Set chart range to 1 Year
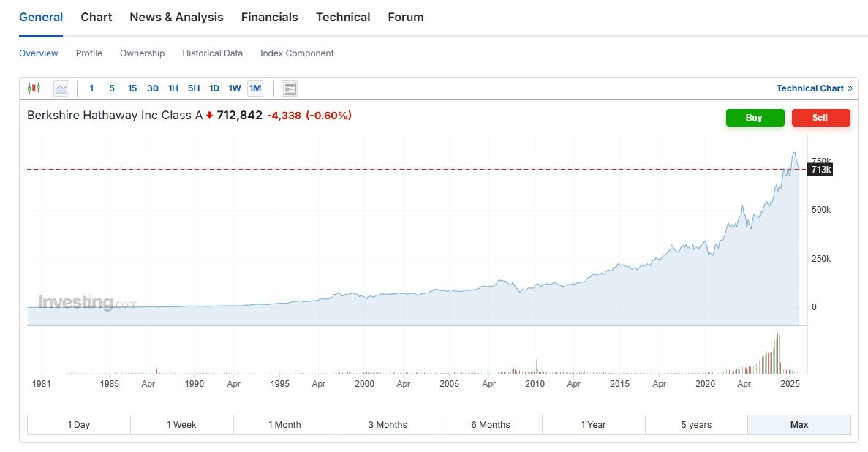Screen dimensions: 868x452 click(594, 425)
